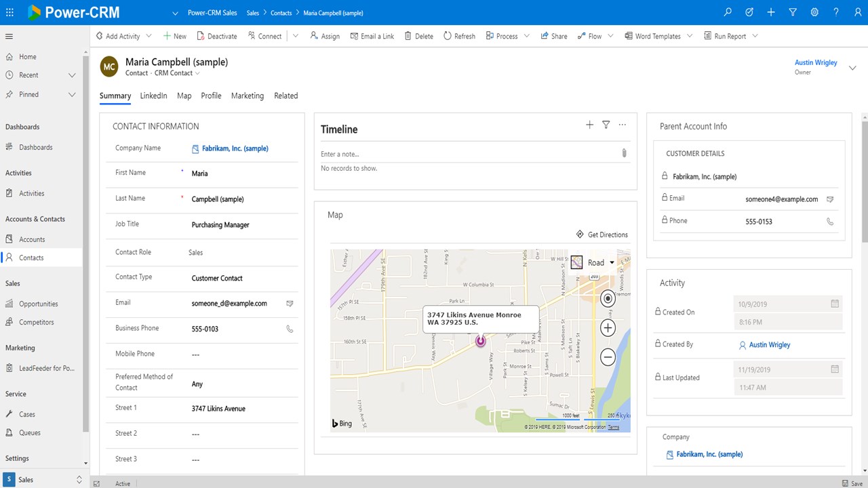Open the Sales area switcher at bottom

43,479
